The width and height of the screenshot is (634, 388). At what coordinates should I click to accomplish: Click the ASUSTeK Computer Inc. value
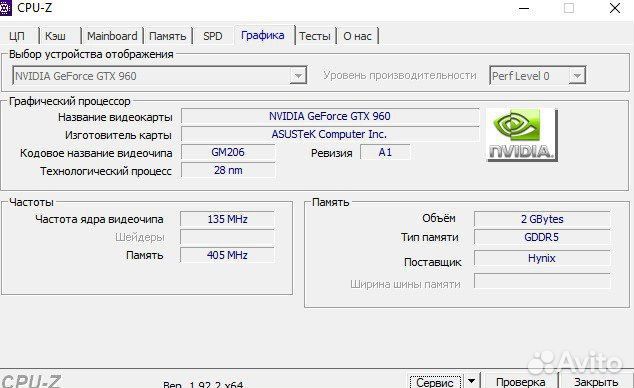point(330,134)
